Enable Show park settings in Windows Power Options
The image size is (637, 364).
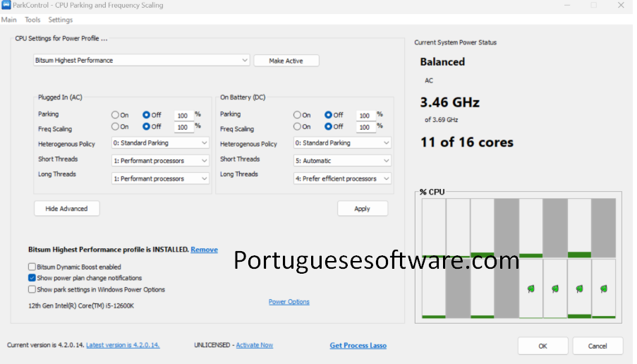coord(32,289)
